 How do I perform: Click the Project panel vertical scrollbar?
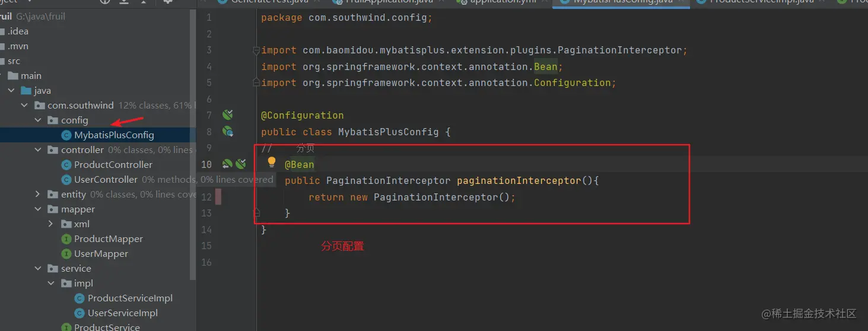[192, 144]
